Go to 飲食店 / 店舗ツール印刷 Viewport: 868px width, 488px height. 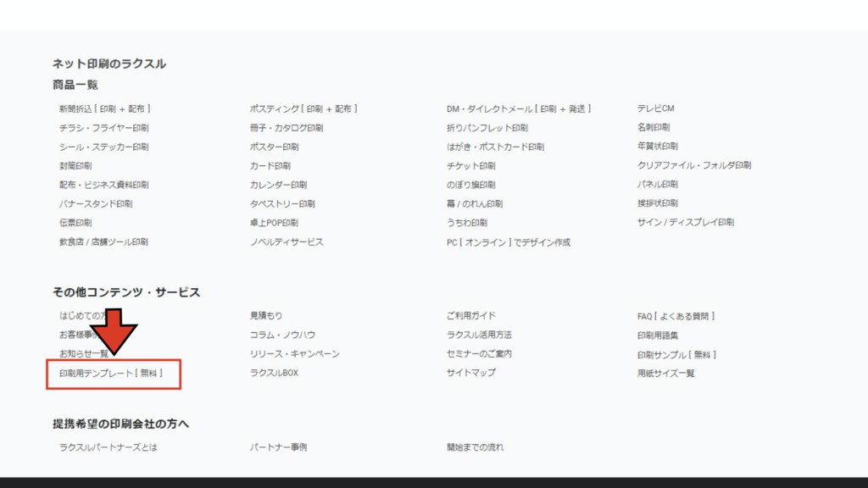(103, 241)
